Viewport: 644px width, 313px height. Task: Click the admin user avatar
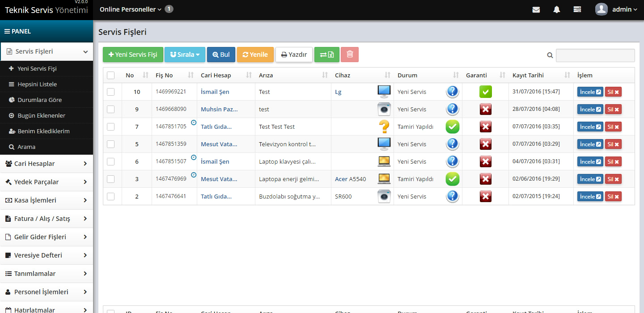(x=602, y=9)
